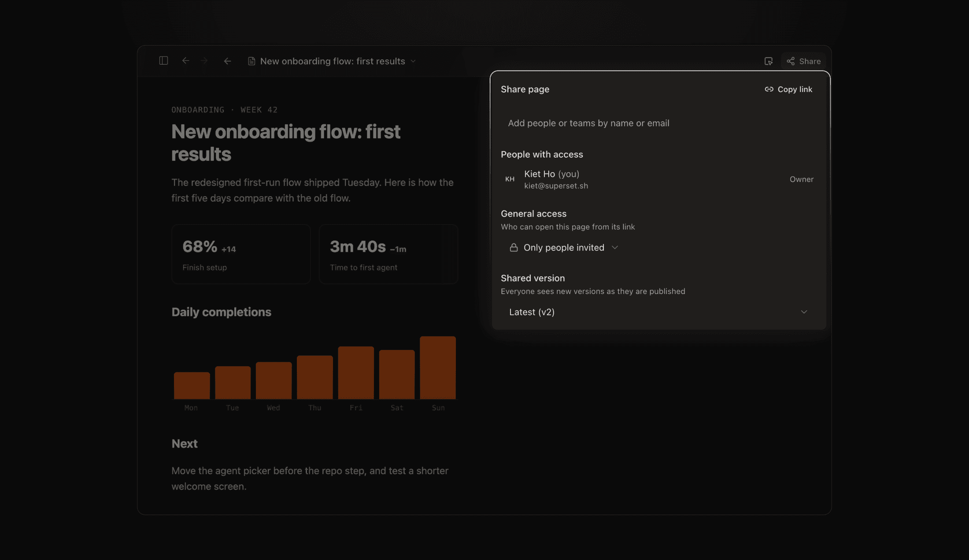Image resolution: width=969 pixels, height=560 pixels.
Task: Click the document icon beside page title
Action: (x=251, y=61)
